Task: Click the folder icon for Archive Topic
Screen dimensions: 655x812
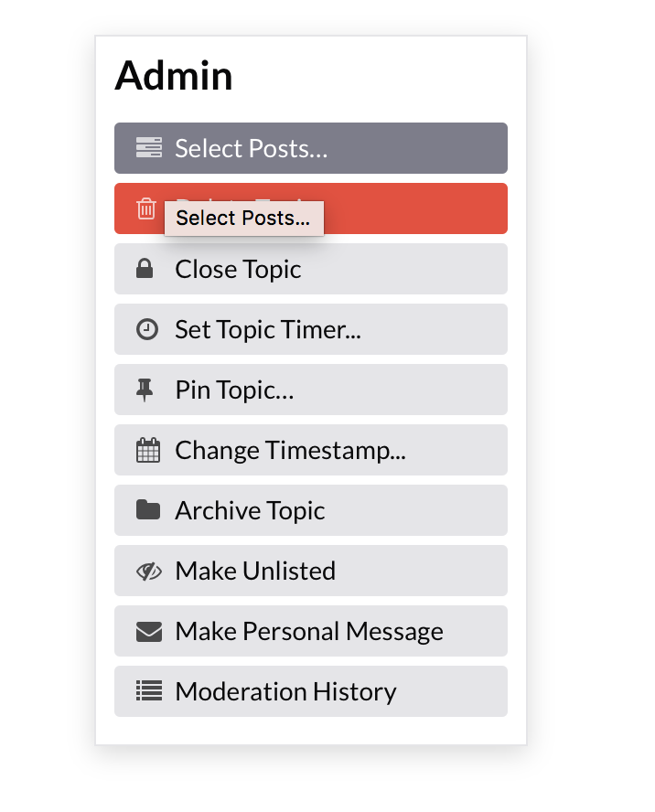Action: [x=147, y=510]
